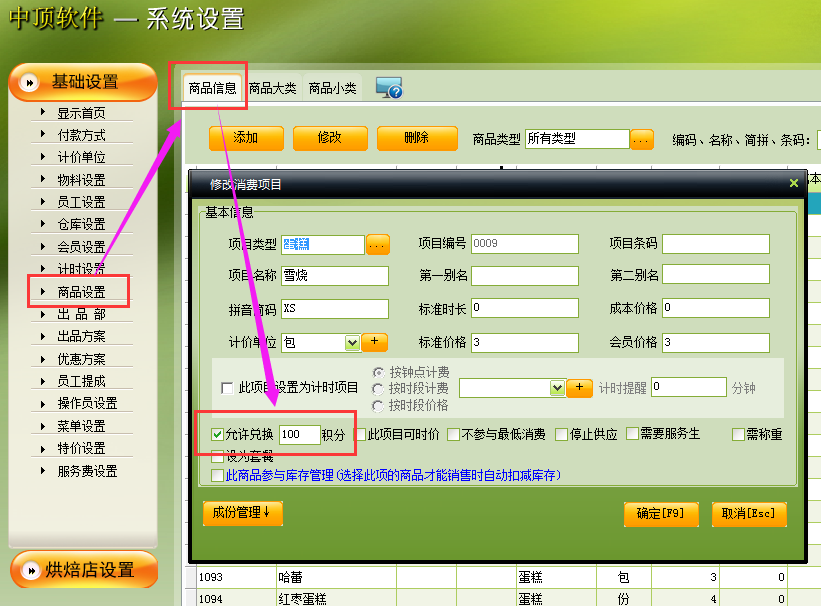Click browse button next to 商品类型 filter
Image resolution: width=821 pixels, height=606 pixels.
click(641, 139)
